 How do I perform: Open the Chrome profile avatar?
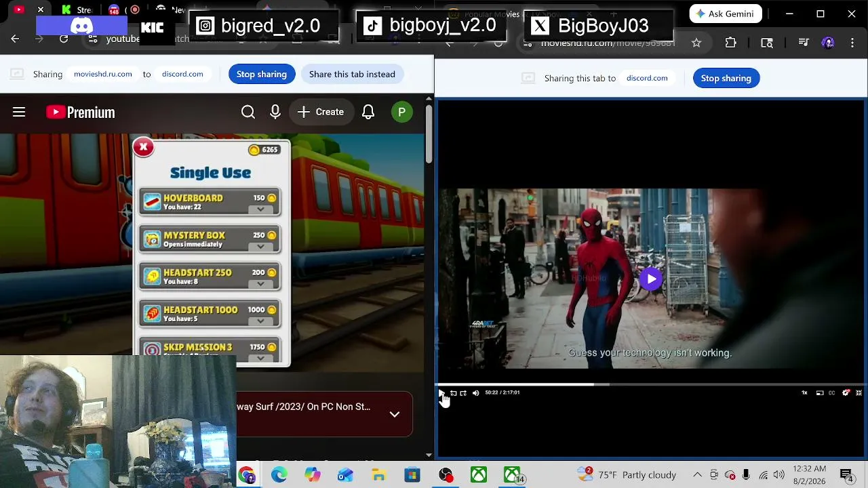(828, 43)
